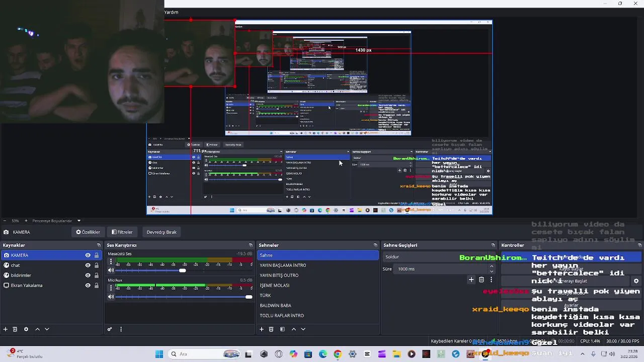The height and width of the screenshot is (362, 644).
Task: Open the transition three-dot properties menu
Action: [x=491, y=280]
